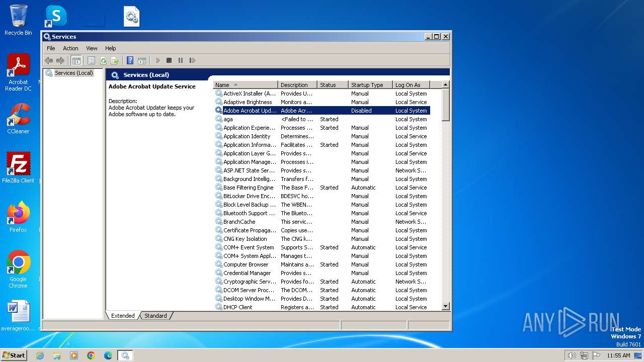Open Properties toolbar icon

pyautogui.click(x=91, y=60)
